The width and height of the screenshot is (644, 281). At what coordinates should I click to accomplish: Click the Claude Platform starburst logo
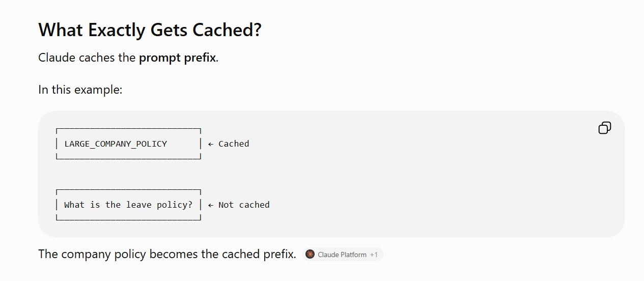pyautogui.click(x=310, y=254)
